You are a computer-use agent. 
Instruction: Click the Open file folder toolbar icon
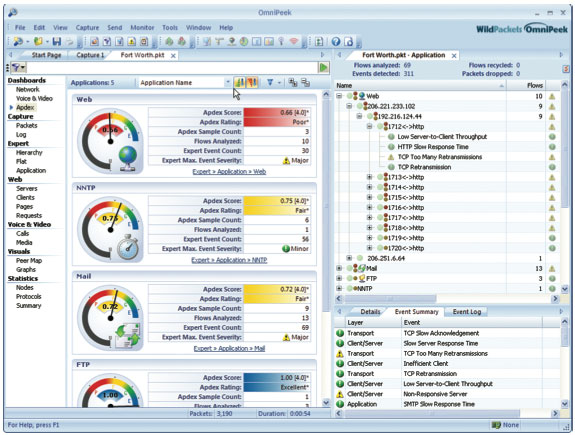click(38, 41)
